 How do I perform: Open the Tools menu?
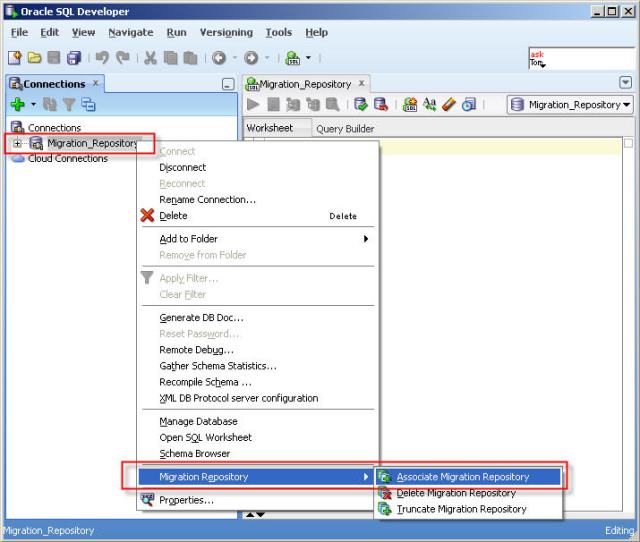click(279, 32)
